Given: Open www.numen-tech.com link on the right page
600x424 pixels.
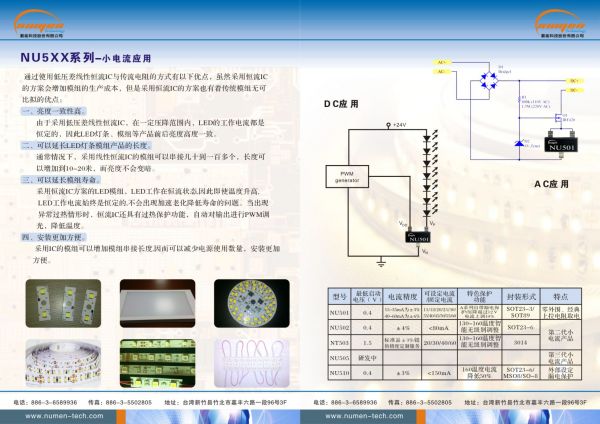Looking at the screenshot, I should coord(364,416).
